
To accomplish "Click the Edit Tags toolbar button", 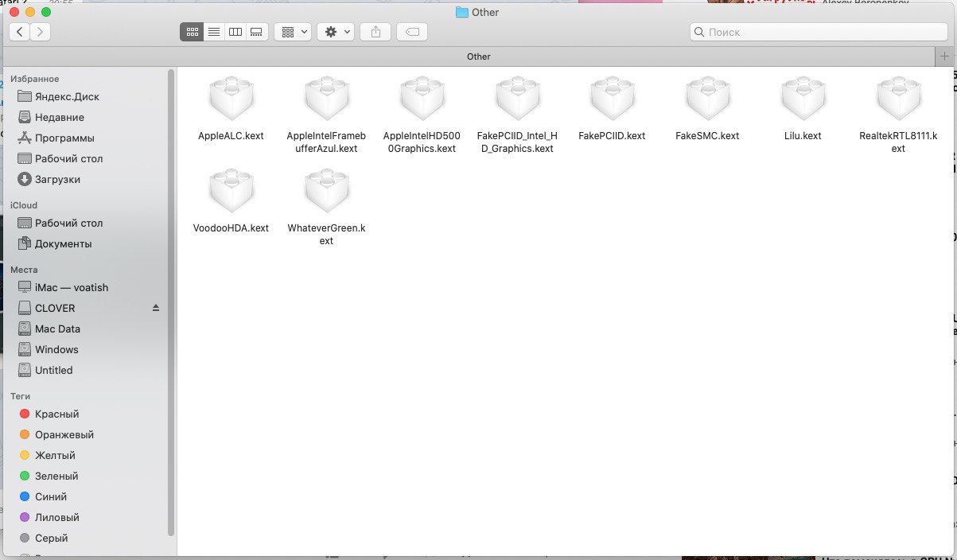I will tap(412, 32).
